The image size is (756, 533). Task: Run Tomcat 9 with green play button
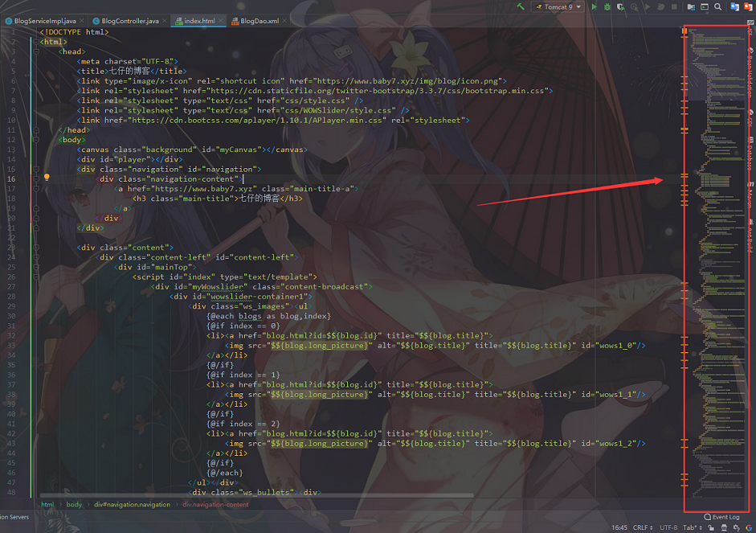(594, 6)
